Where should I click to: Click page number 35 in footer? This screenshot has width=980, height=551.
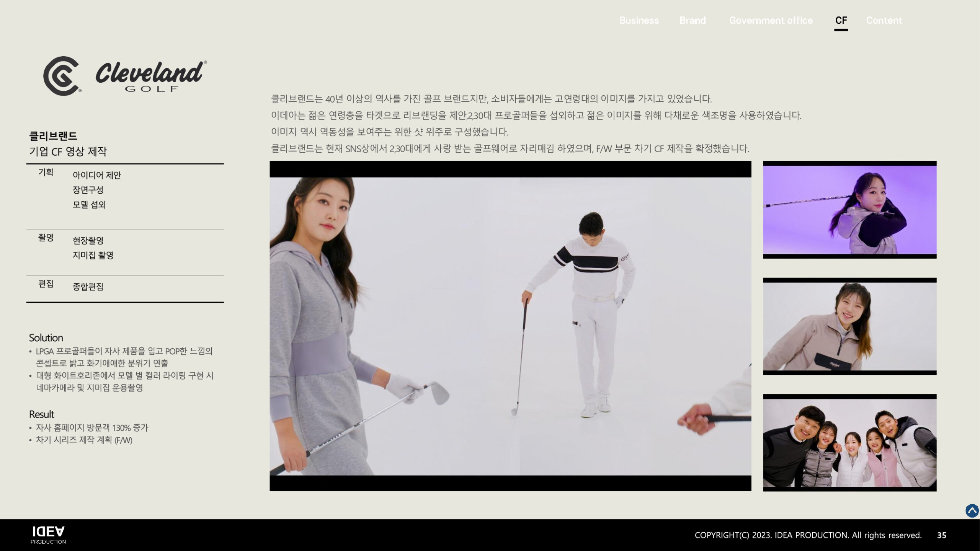click(941, 535)
